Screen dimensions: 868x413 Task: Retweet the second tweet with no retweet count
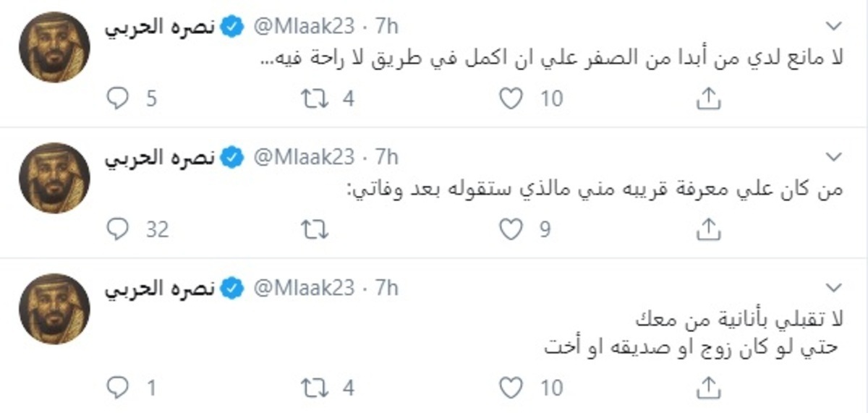[x=314, y=229]
